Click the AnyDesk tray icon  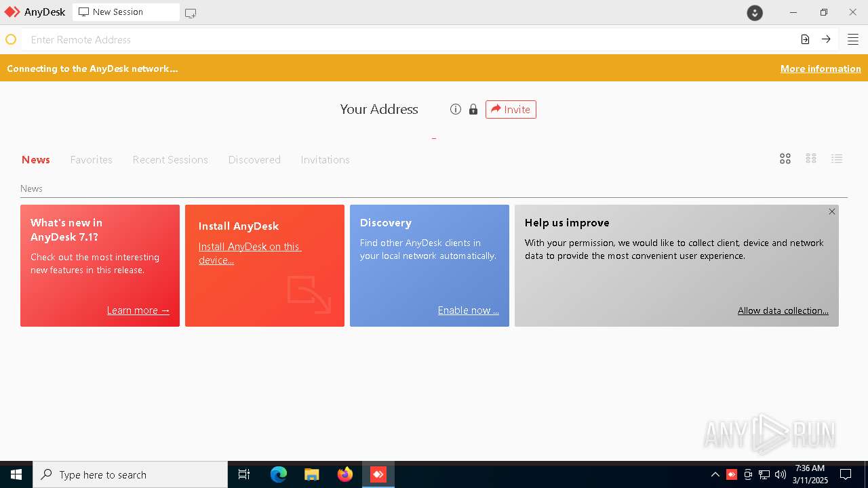click(x=732, y=474)
